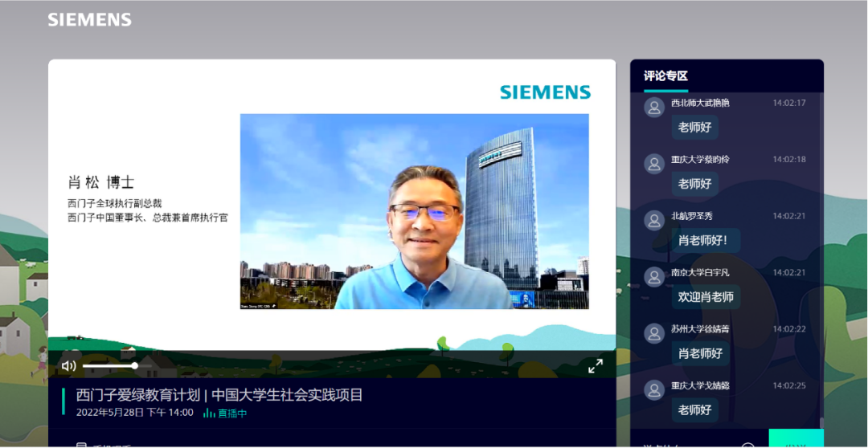Click the timestamp 14:02:17
The width and height of the screenshot is (868, 448).
point(789,103)
